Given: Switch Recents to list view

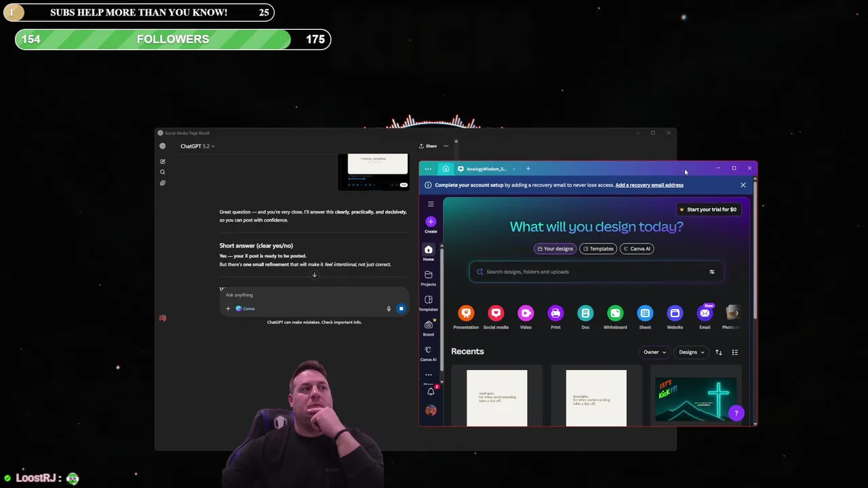Looking at the screenshot, I should coord(735,352).
